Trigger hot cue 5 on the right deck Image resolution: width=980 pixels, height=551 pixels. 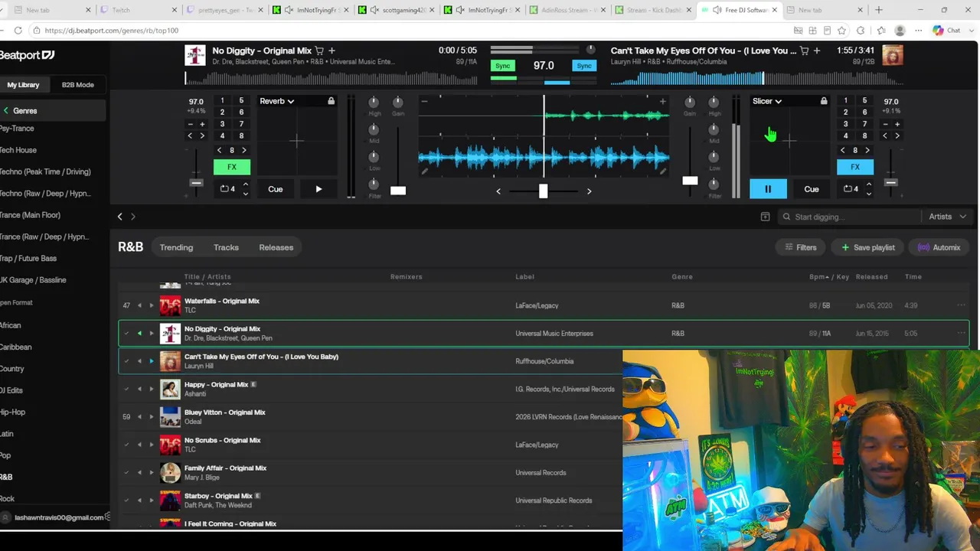point(864,100)
